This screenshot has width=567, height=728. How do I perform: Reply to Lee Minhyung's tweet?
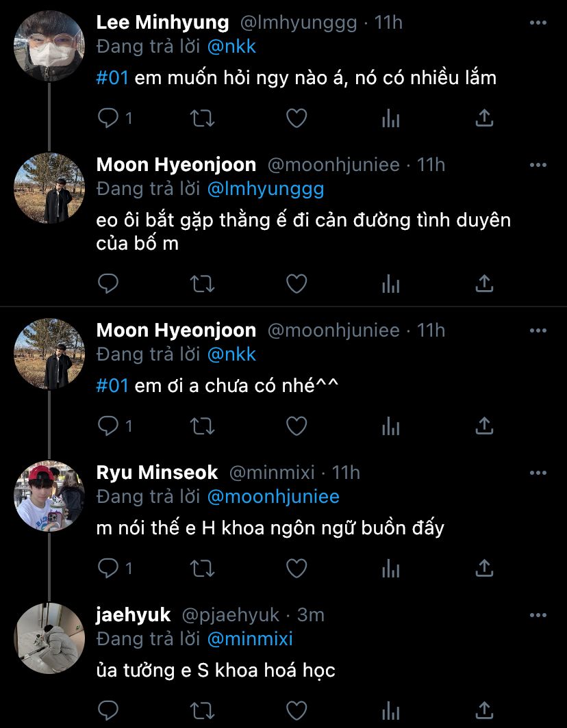tap(108, 118)
